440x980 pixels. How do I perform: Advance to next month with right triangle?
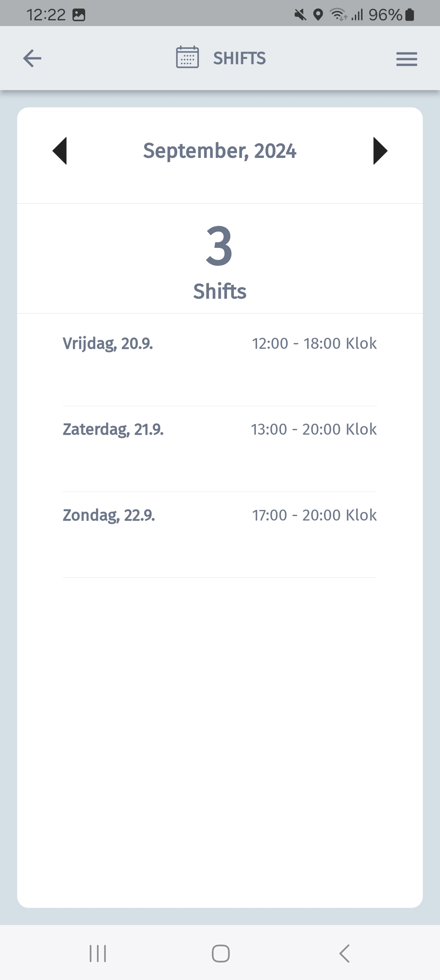click(380, 151)
